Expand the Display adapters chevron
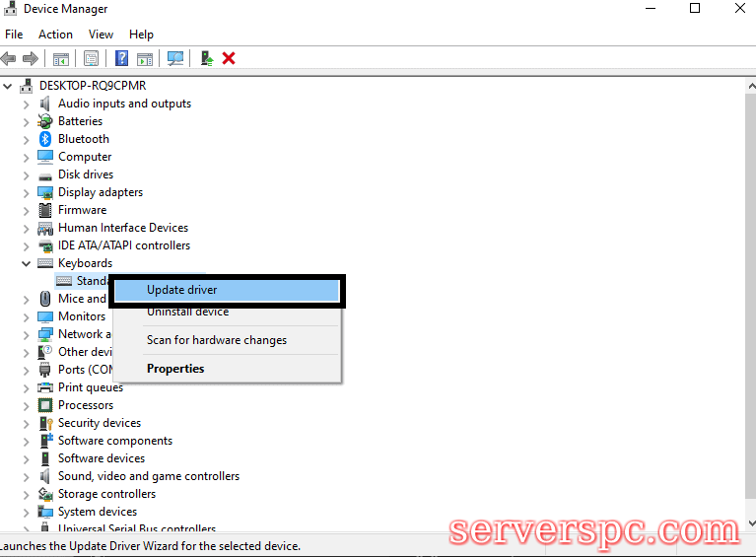 [x=26, y=193]
